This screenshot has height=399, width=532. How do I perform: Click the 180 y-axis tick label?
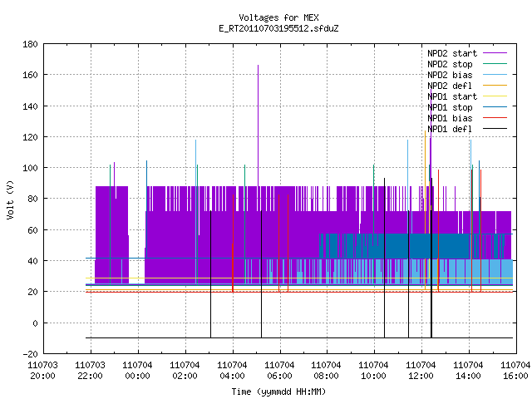click(30, 44)
